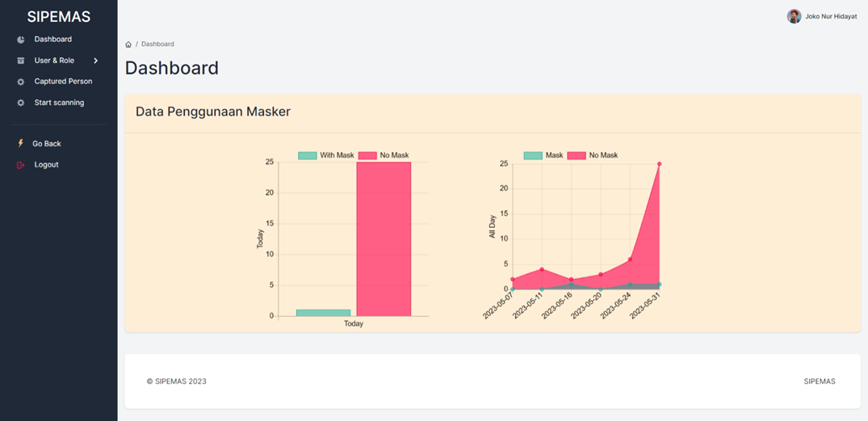The image size is (868, 421).
Task: Click the 2023-05-31 peak data point
Action: pos(660,164)
